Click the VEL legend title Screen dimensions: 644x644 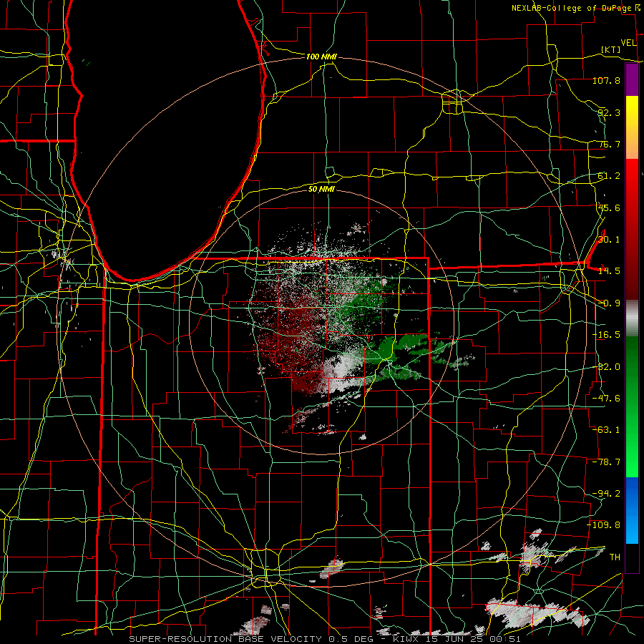tap(628, 43)
